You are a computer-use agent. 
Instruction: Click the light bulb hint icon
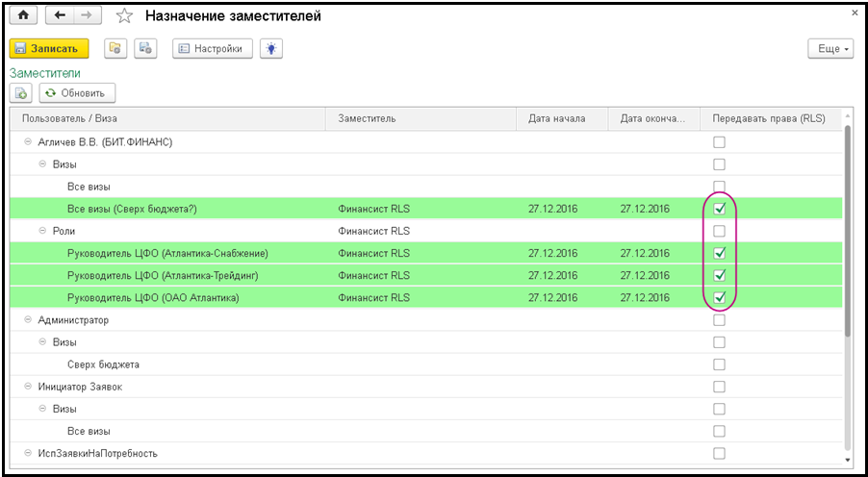270,48
